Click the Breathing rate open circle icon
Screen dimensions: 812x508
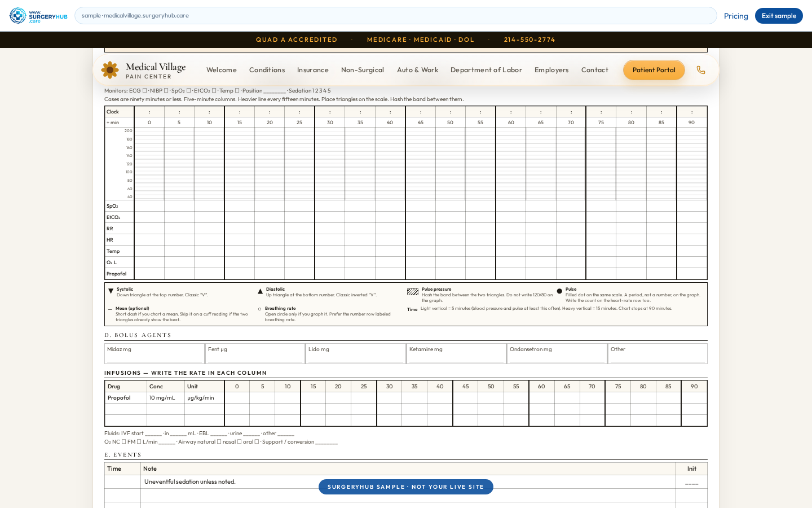coord(259,309)
